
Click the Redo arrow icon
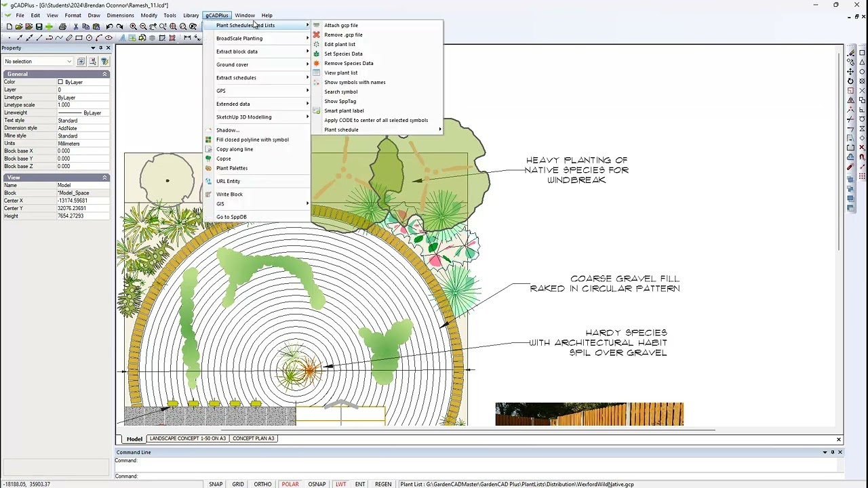119,26
